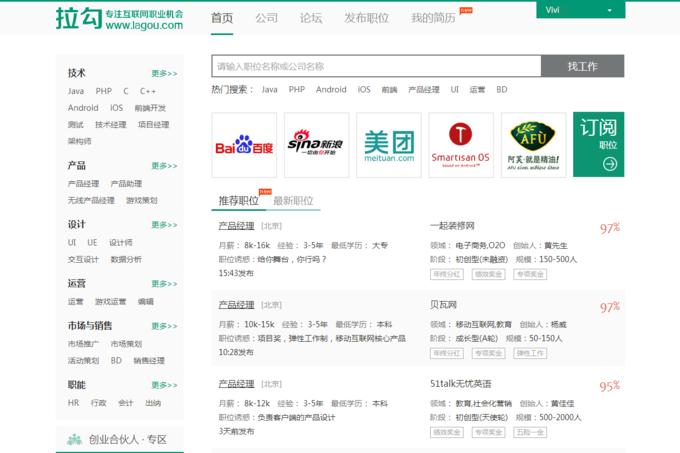Expand 更多>> next to 设计
The height and width of the screenshot is (453, 680).
[164, 225]
